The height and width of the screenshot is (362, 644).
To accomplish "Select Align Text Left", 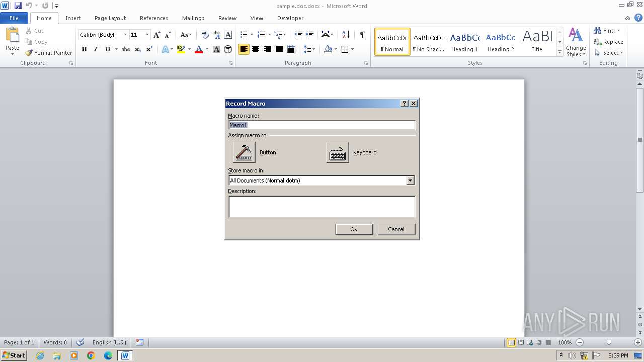I will coord(244,49).
